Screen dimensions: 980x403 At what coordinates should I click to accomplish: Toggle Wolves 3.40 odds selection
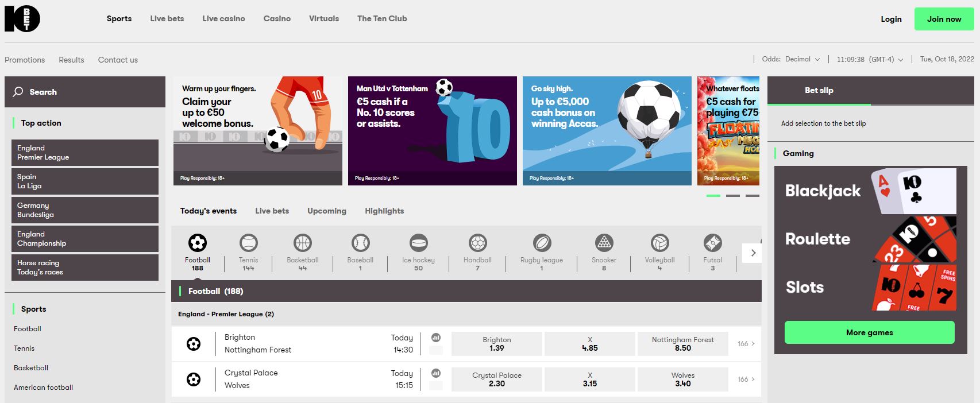click(x=682, y=379)
